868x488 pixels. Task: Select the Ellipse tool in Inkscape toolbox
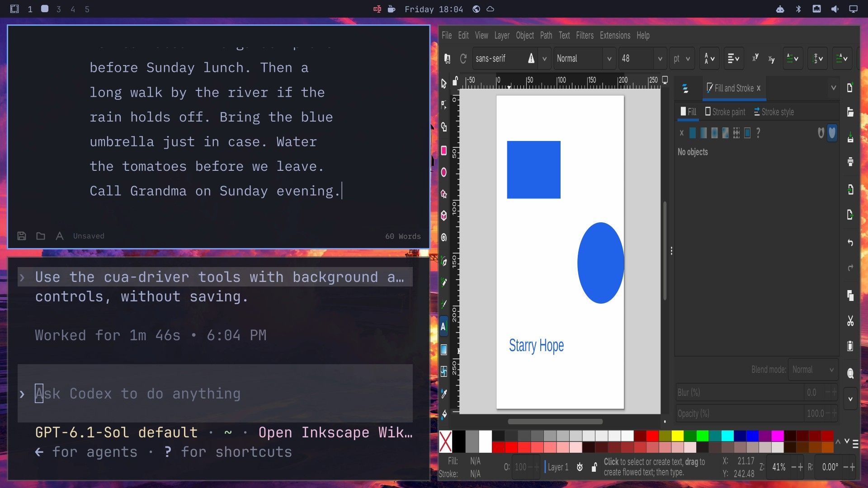[443, 172]
